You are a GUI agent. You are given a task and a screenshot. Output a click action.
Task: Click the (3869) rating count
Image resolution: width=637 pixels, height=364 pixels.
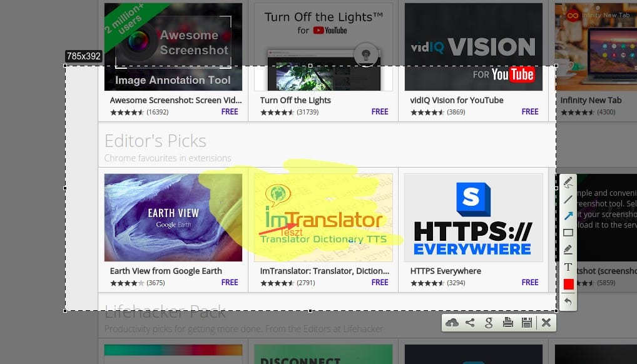point(456,112)
